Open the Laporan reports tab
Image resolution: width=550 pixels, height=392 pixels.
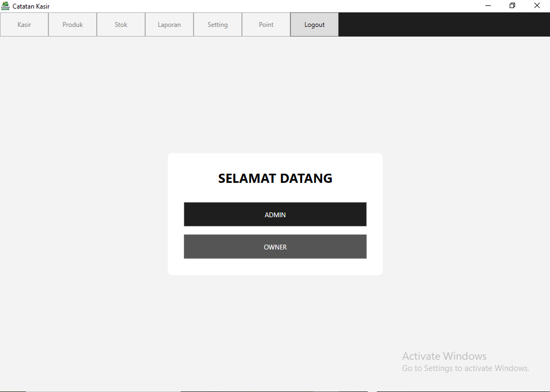coord(169,25)
